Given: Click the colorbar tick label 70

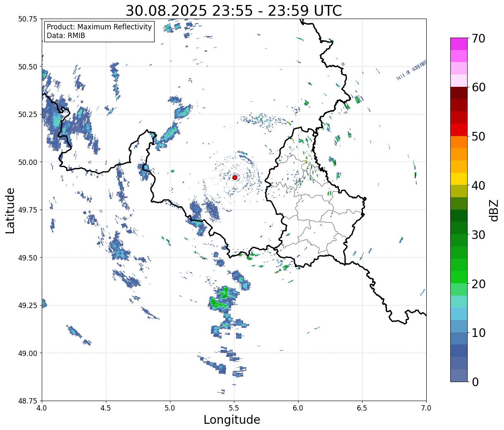Looking at the screenshot, I should [478, 38].
